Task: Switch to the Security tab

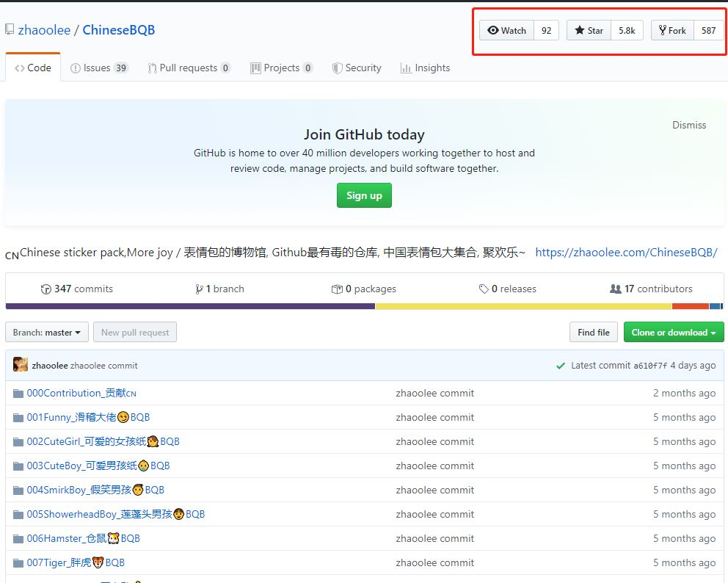Action: pyautogui.click(x=357, y=68)
